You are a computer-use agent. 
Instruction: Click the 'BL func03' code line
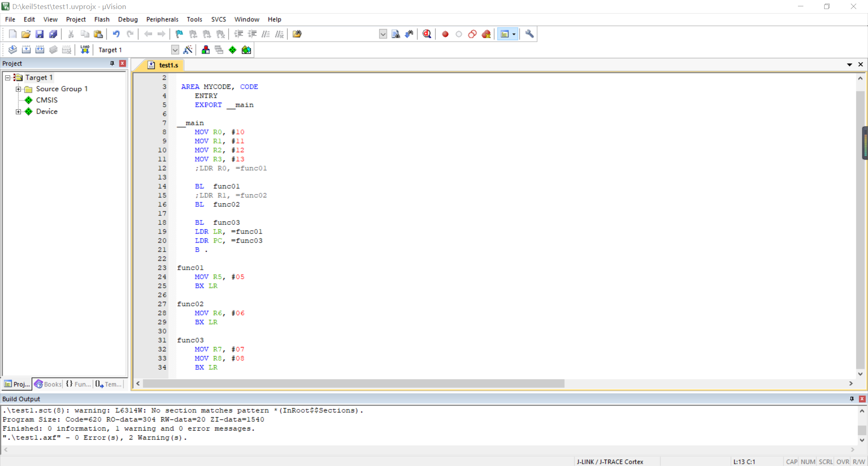click(217, 223)
